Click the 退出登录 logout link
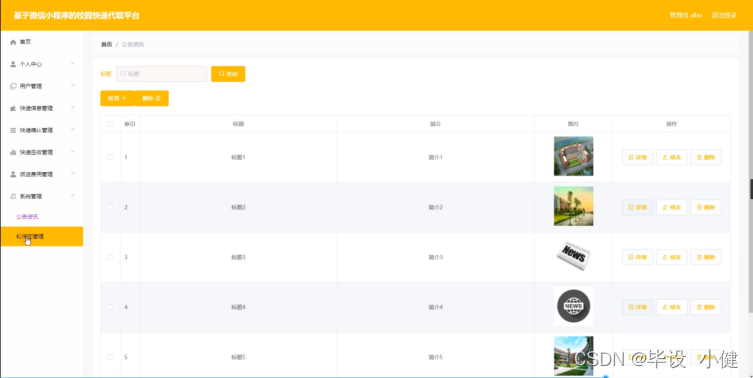 724,15
